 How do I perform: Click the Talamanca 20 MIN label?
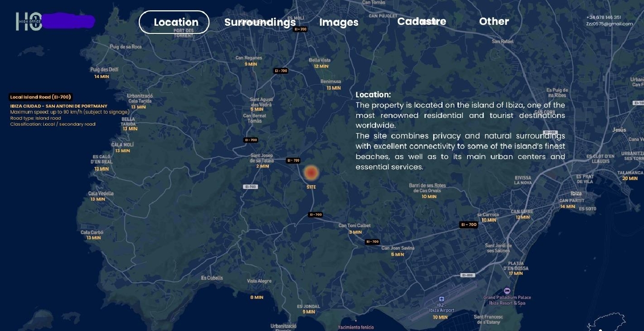[x=630, y=175]
